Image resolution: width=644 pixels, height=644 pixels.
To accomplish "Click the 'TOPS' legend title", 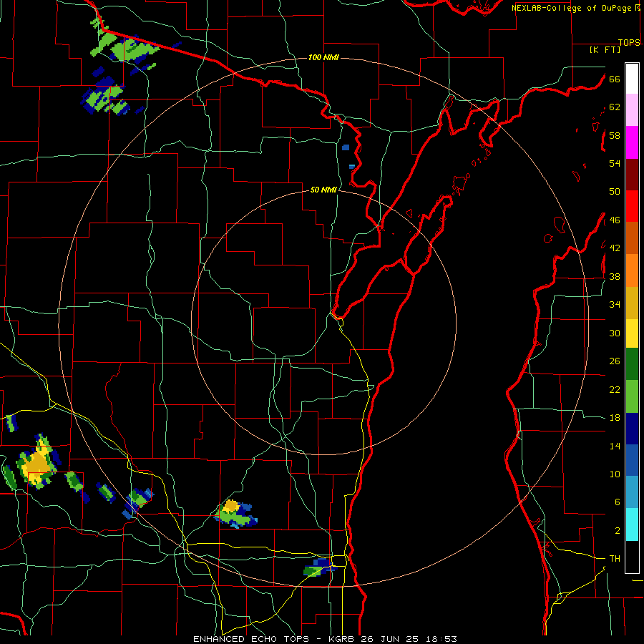I will coord(629,42).
